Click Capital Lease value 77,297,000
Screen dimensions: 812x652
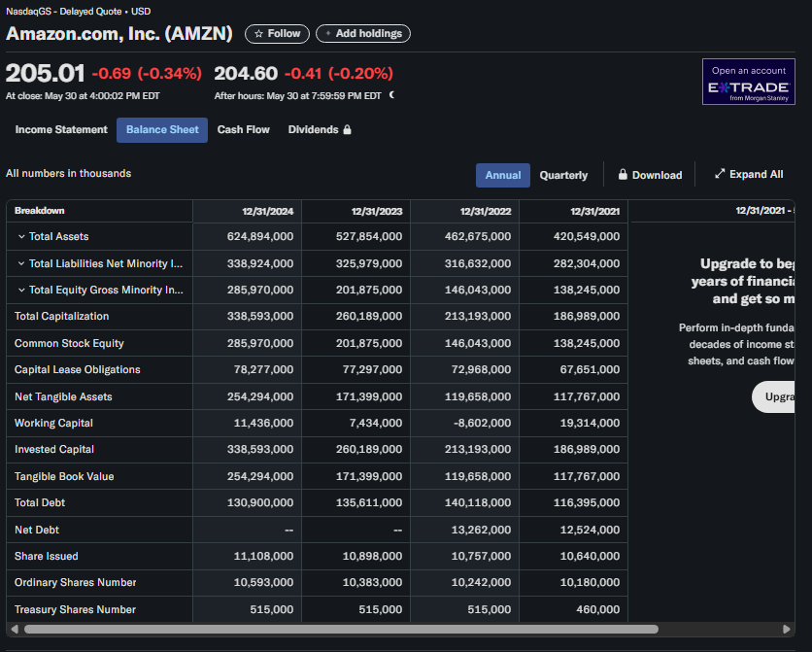tap(372, 370)
